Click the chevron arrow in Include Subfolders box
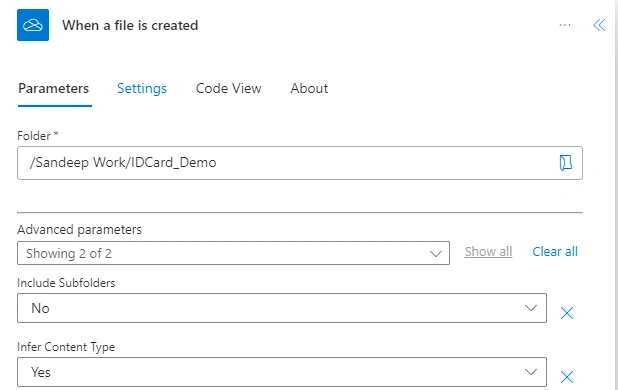Viewport: 618px width, 390px height. click(x=531, y=308)
